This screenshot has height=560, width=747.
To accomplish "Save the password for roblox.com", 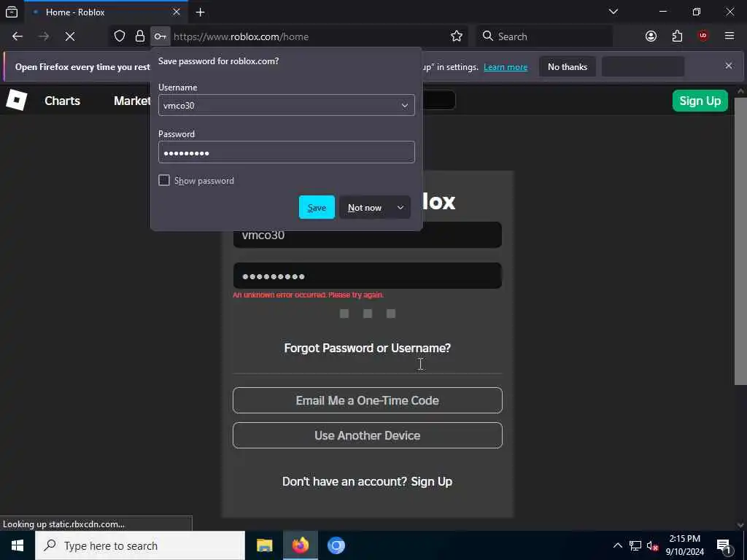I will point(317,207).
